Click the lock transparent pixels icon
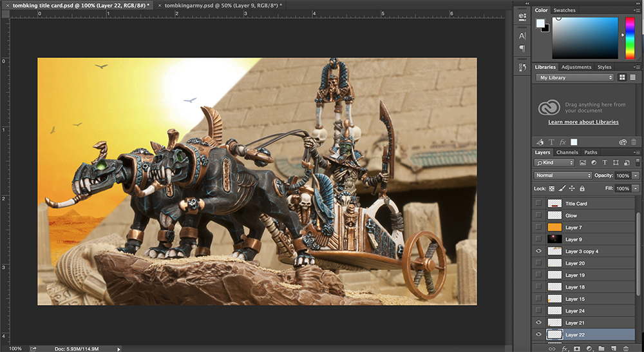The width and height of the screenshot is (644, 352). 551,188
